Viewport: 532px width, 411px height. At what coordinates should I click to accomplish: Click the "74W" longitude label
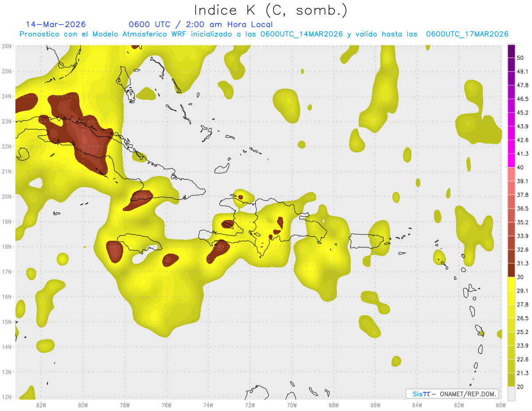(208, 405)
